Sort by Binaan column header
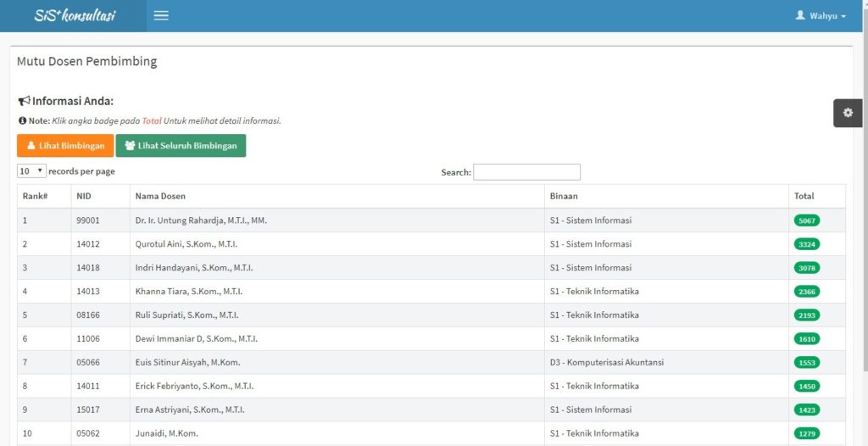This screenshot has height=446, width=868. [x=666, y=196]
